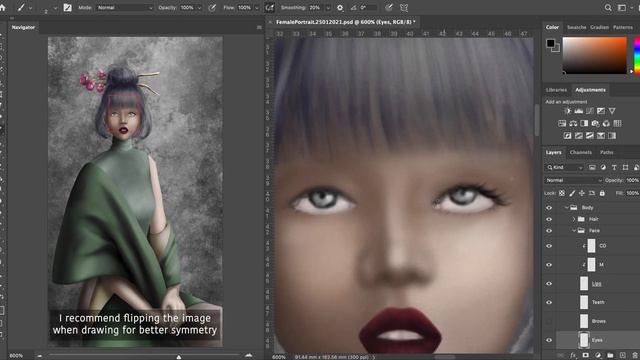Viewport: 640px width, 360px height.
Task: Switch to the Paths tab
Action: click(607, 152)
